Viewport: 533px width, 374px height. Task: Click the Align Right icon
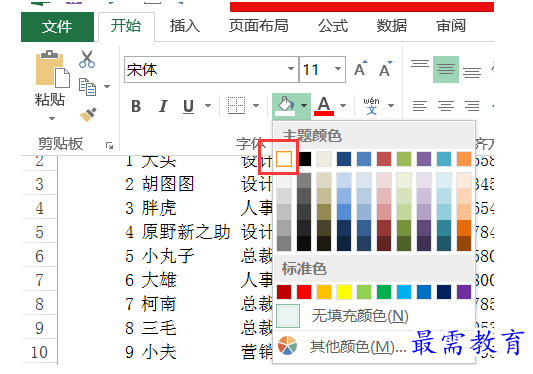472,106
